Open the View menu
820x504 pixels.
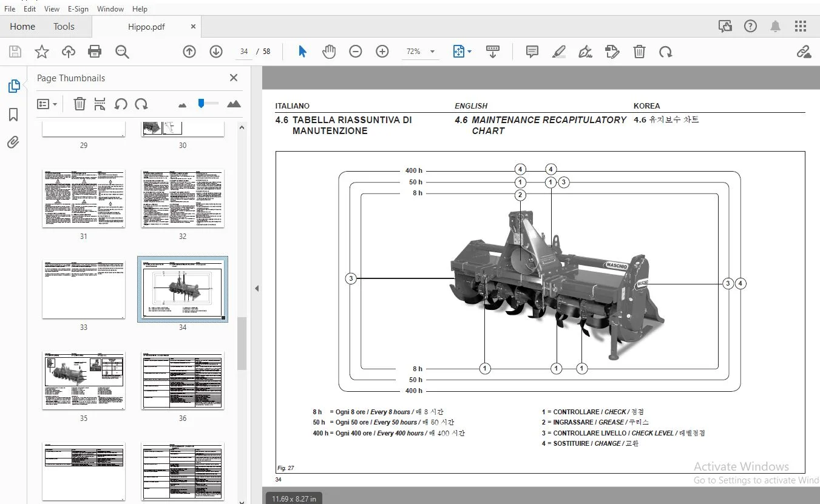pos(52,8)
